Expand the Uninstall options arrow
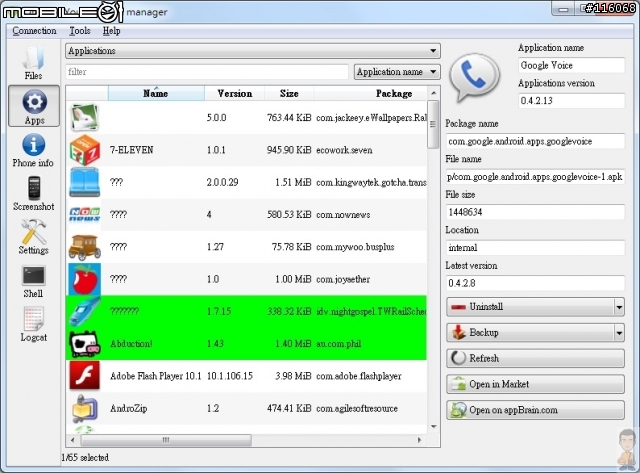The height and width of the screenshot is (473, 640). point(619,307)
